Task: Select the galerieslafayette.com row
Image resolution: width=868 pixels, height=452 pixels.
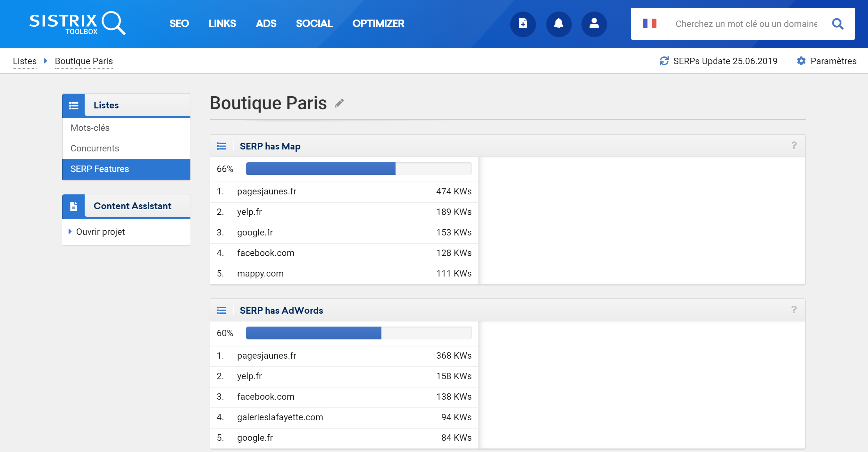Action: click(344, 418)
